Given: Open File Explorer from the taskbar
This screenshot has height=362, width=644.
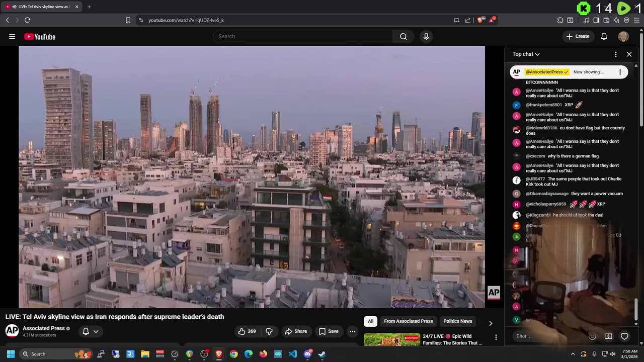Looking at the screenshot, I should click(145, 354).
